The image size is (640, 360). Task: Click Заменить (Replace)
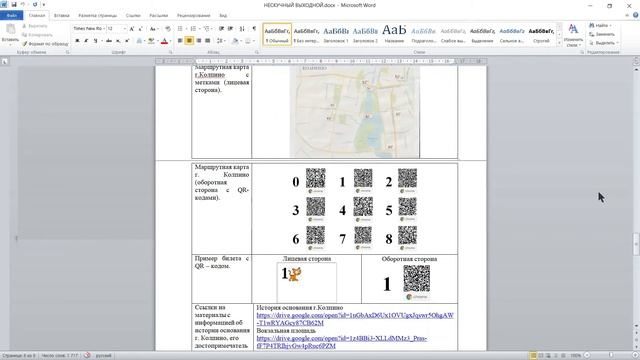tap(602, 34)
